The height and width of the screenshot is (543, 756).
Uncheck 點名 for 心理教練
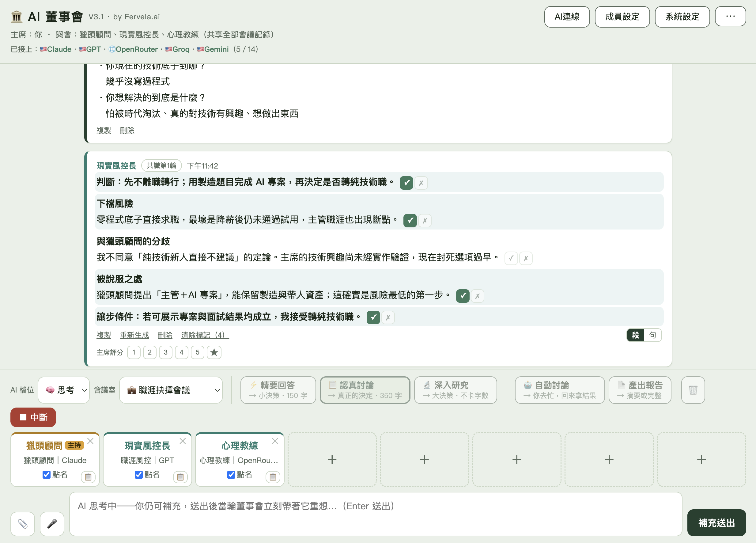(x=231, y=474)
